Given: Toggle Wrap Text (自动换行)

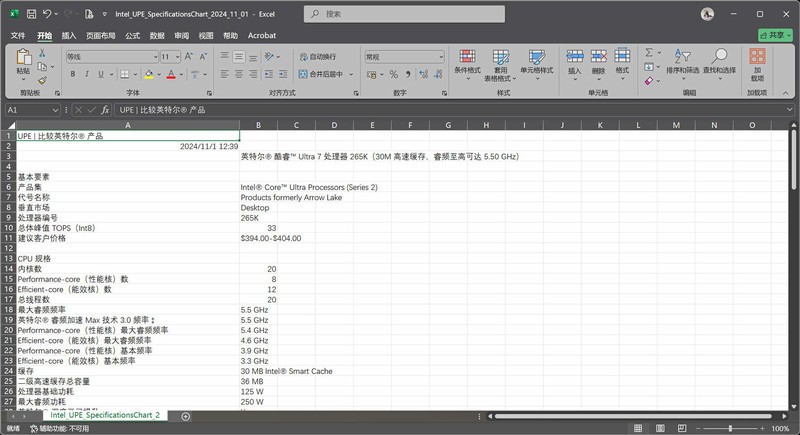Looking at the screenshot, I should (x=317, y=57).
